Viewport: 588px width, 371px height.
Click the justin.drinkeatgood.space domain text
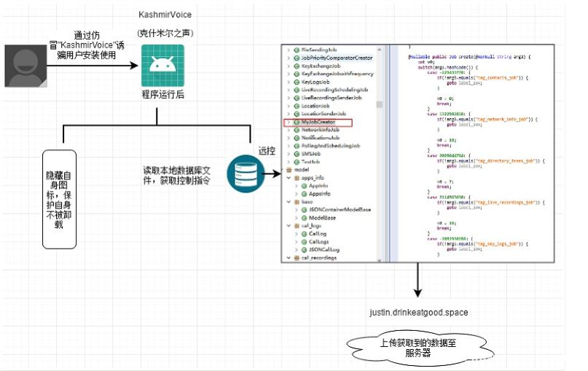[418, 312]
